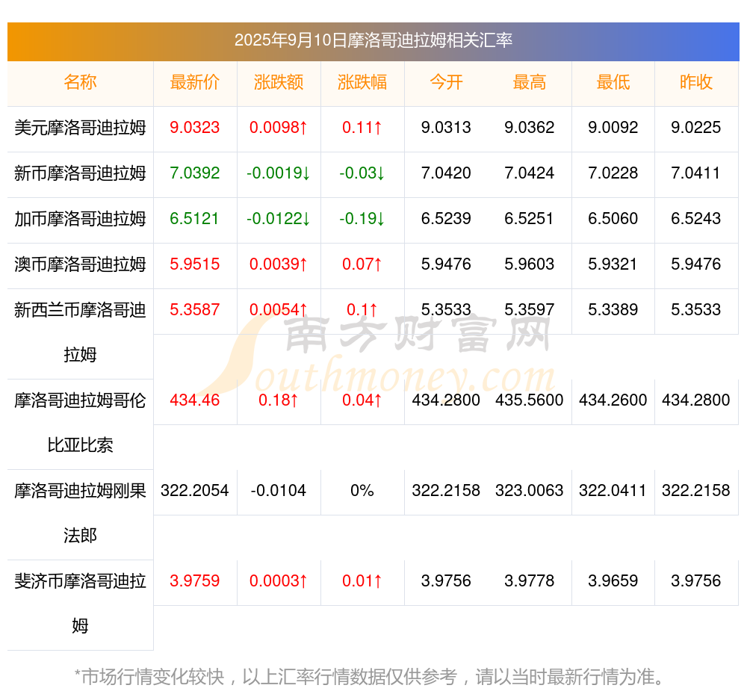This screenshot has width=747, height=700.
Task: Click the low value 5.9321
Action: [613, 264]
